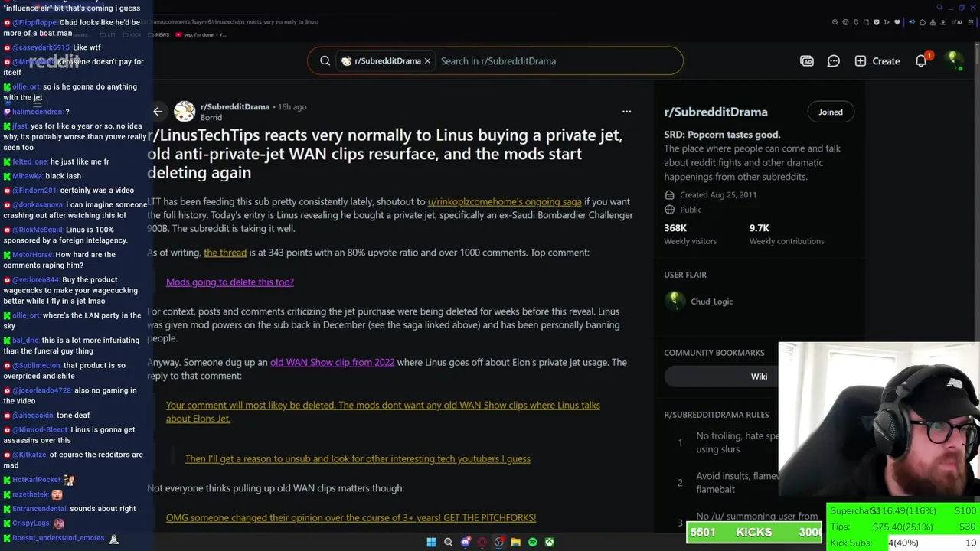Open the browser ad-blocker shield icon

(877, 22)
